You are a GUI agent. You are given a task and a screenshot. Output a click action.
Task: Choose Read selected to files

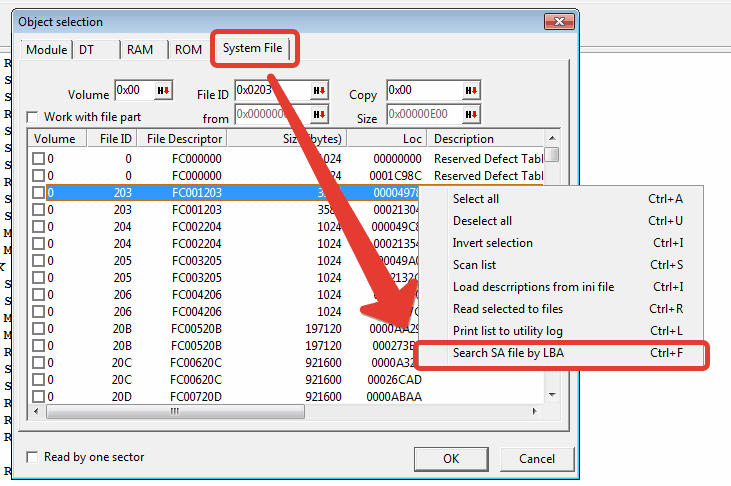click(x=561, y=308)
